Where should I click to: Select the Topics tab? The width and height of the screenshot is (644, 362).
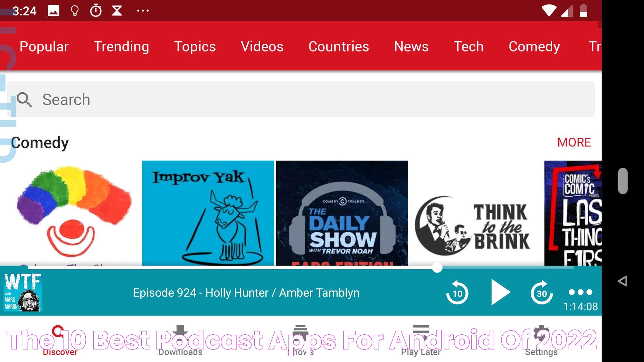[195, 46]
